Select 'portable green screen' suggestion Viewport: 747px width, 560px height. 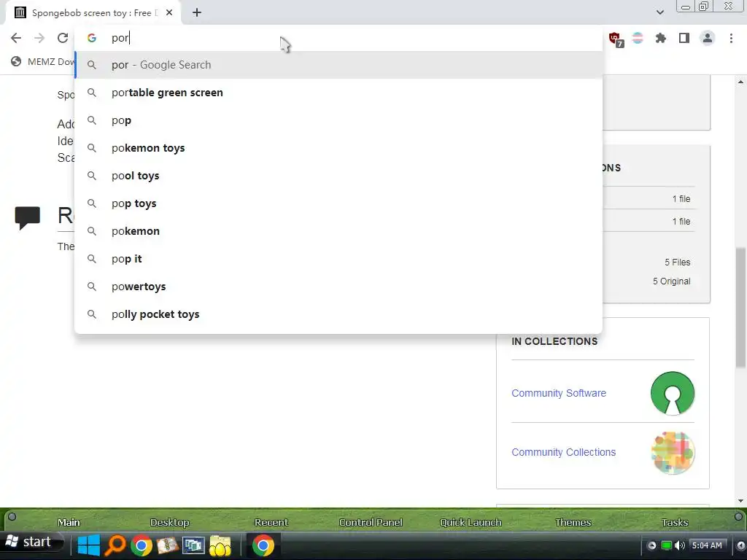[338, 93]
